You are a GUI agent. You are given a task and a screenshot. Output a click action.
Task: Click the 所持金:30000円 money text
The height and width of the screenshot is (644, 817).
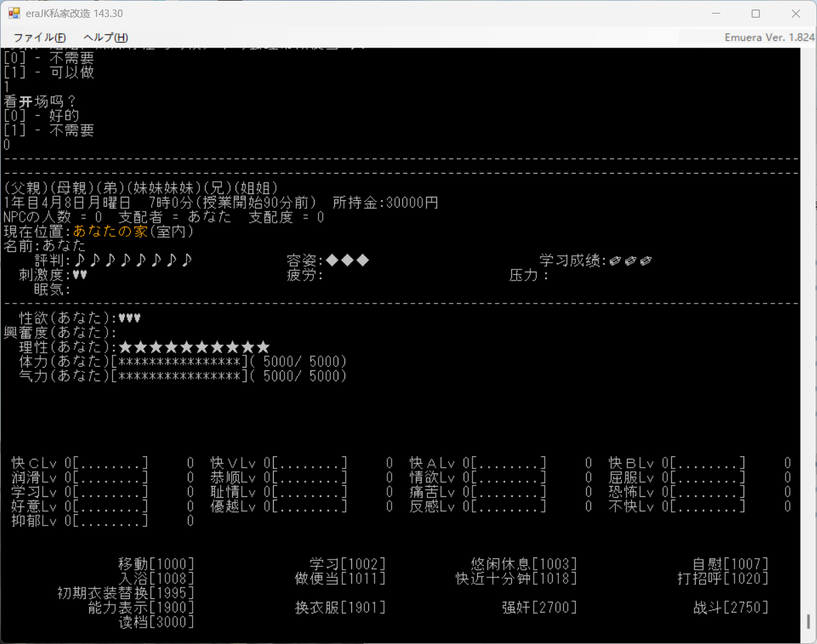[385, 203]
